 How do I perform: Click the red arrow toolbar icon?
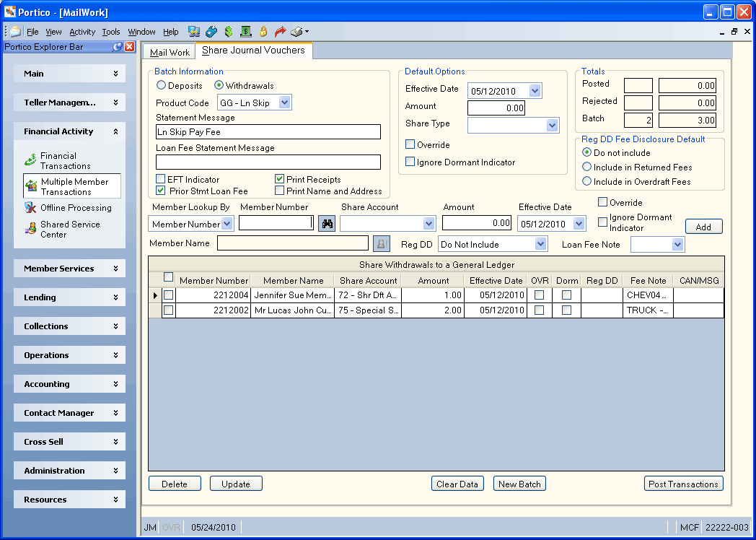280,32
